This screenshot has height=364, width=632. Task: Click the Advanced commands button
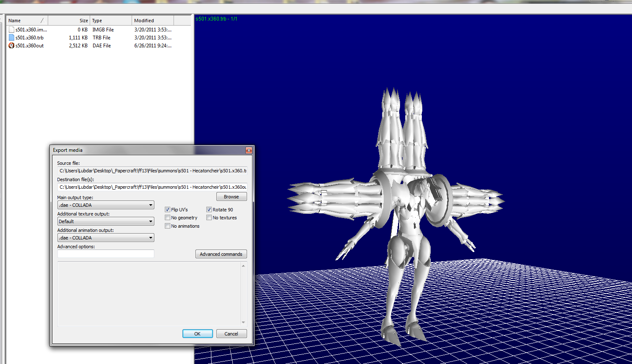coord(221,254)
